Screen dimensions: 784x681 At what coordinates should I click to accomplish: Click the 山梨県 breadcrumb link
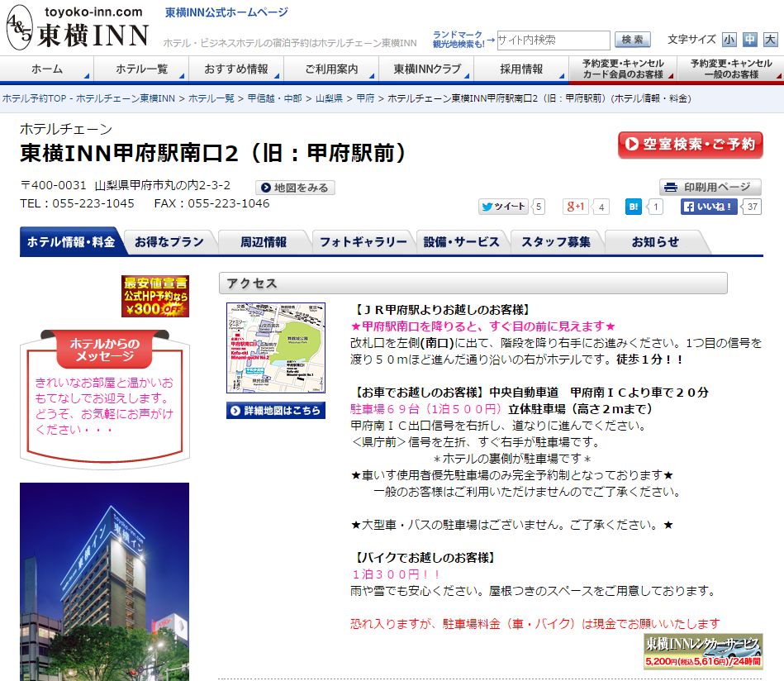[x=329, y=98]
